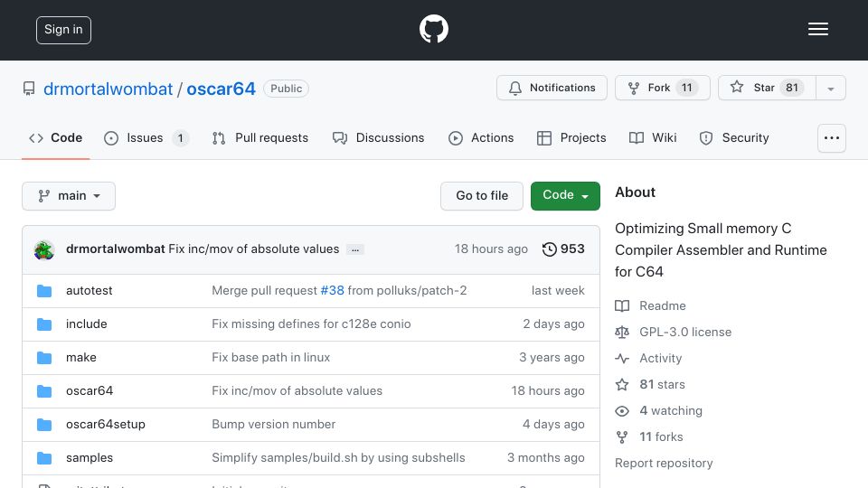This screenshot has width=868, height=488.
Task: Open the samples folder
Action: tap(90, 457)
